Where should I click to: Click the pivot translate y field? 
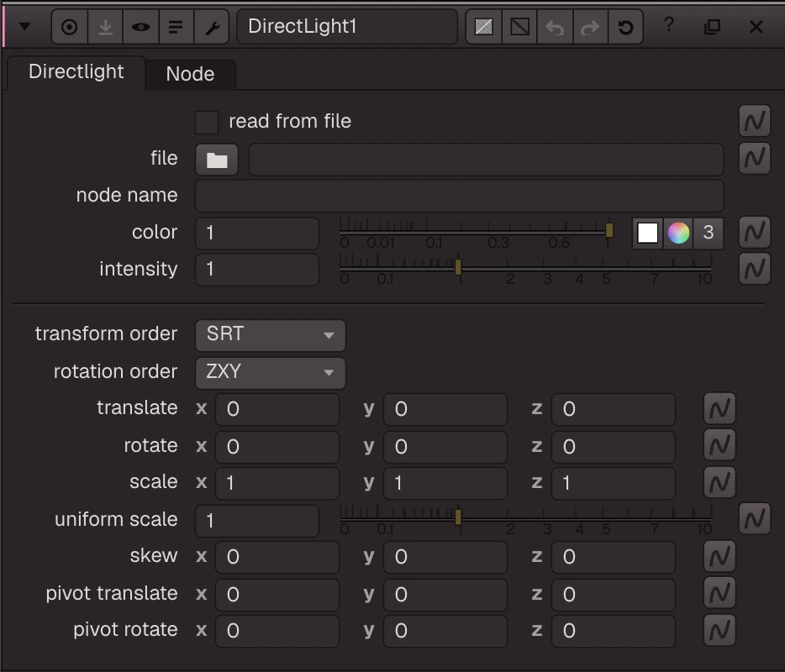445,595
